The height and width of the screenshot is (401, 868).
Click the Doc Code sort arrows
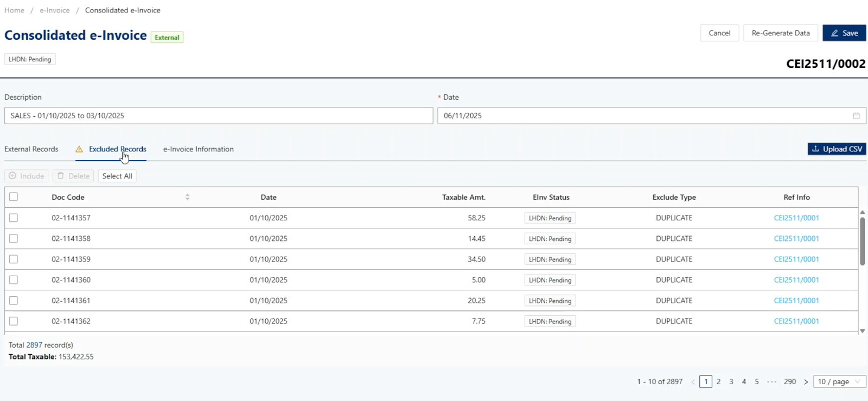[x=187, y=197]
